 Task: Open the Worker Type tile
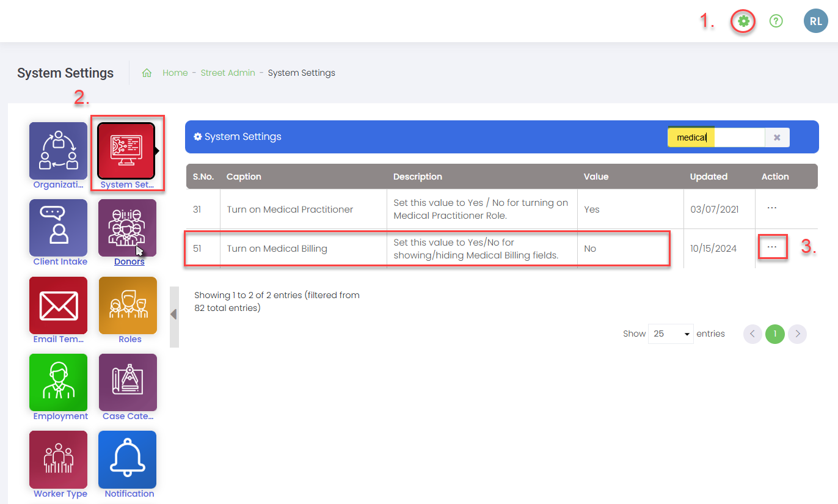point(59,459)
